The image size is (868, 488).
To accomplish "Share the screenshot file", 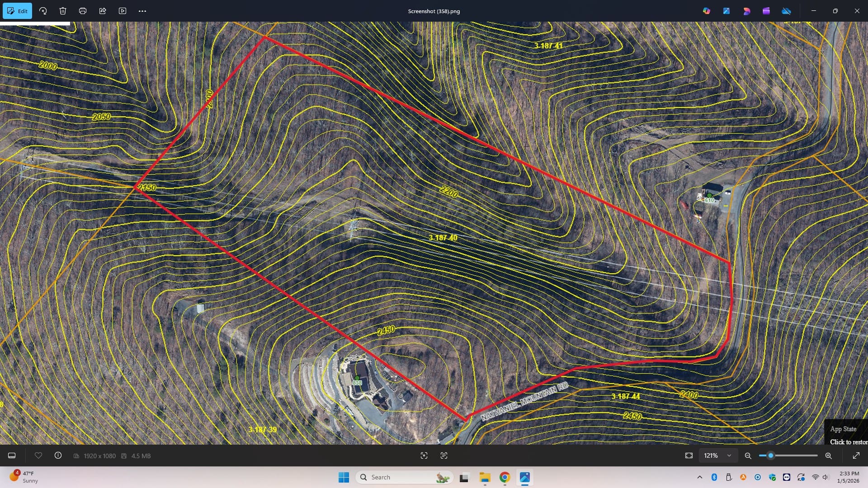I will tap(103, 11).
